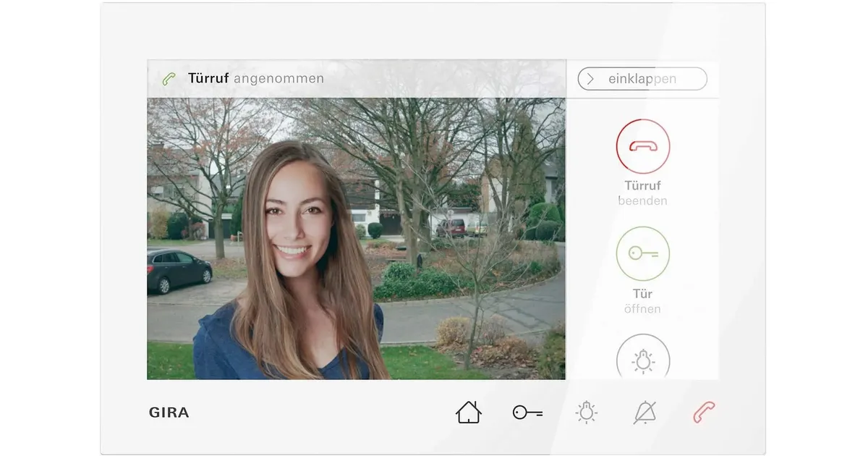Tap the key icon in the bottom bar
The image size is (868, 456).
point(527,413)
